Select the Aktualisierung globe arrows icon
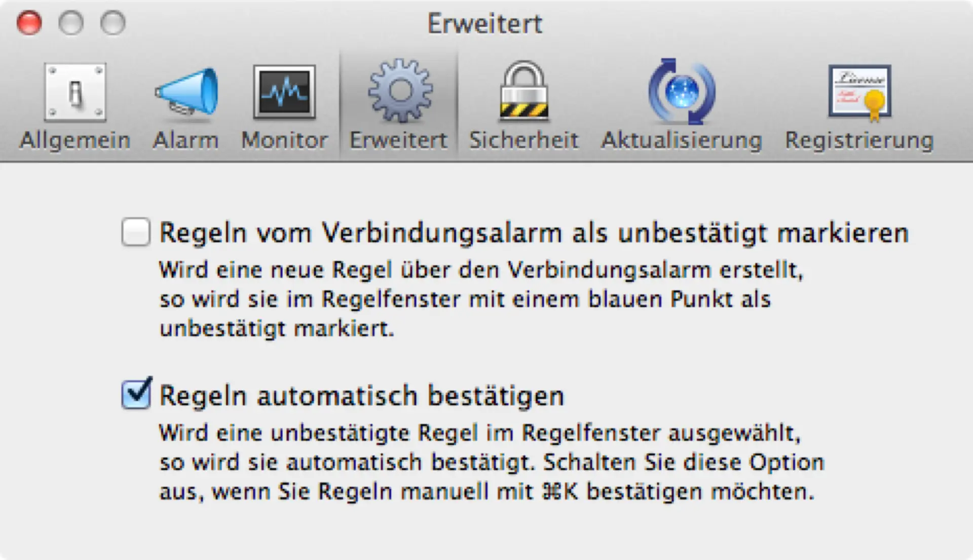The image size is (973, 560). point(682,92)
